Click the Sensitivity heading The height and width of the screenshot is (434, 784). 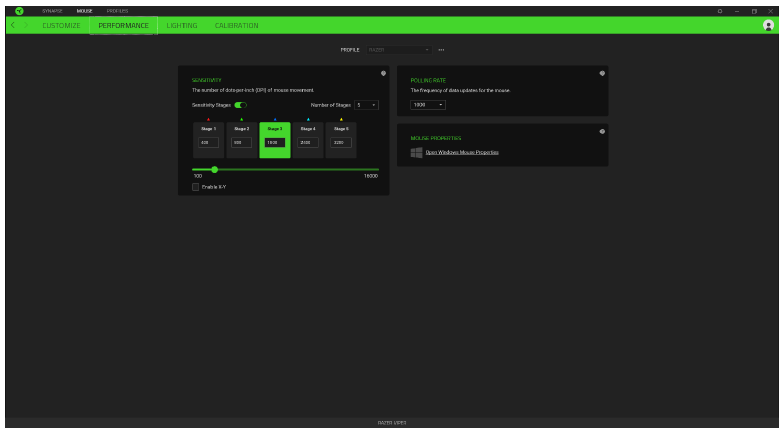point(206,80)
